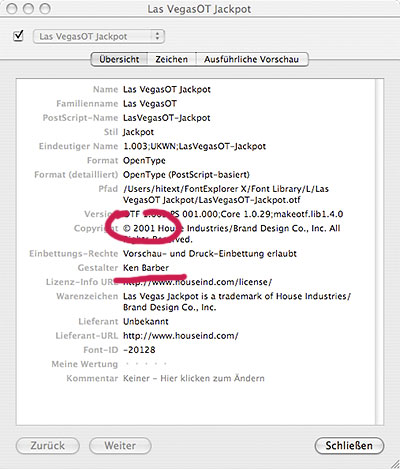Click the minimize window button
The width and height of the screenshot is (400, 469).
point(28,9)
